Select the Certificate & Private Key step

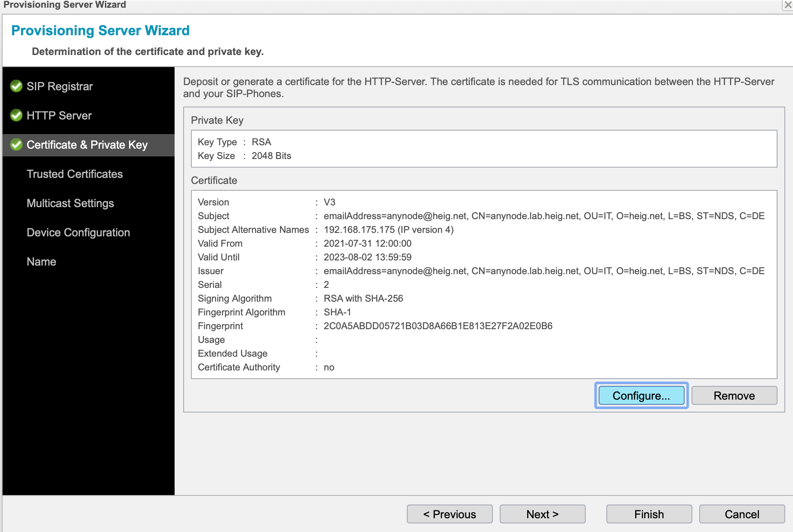[89, 145]
